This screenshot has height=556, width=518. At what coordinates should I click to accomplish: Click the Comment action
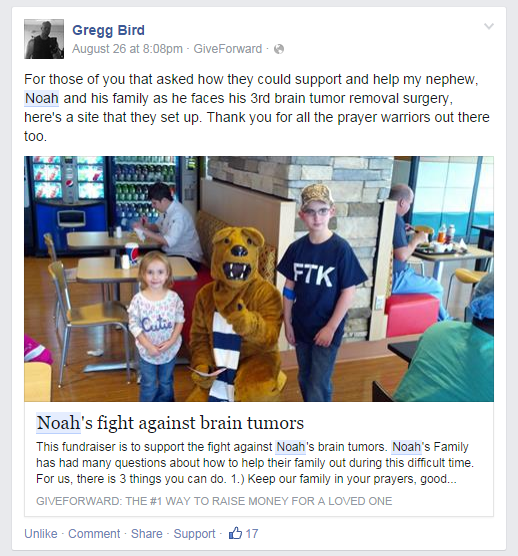[94, 534]
